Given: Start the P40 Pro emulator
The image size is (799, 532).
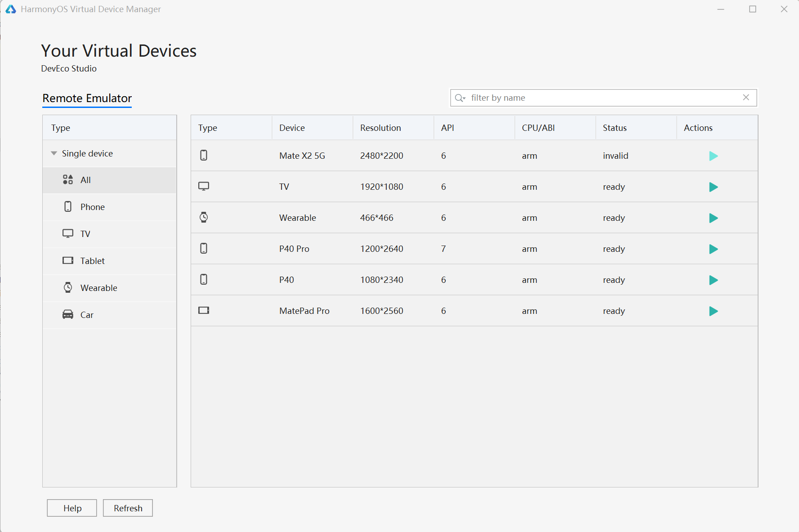Looking at the screenshot, I should (713, 249).
